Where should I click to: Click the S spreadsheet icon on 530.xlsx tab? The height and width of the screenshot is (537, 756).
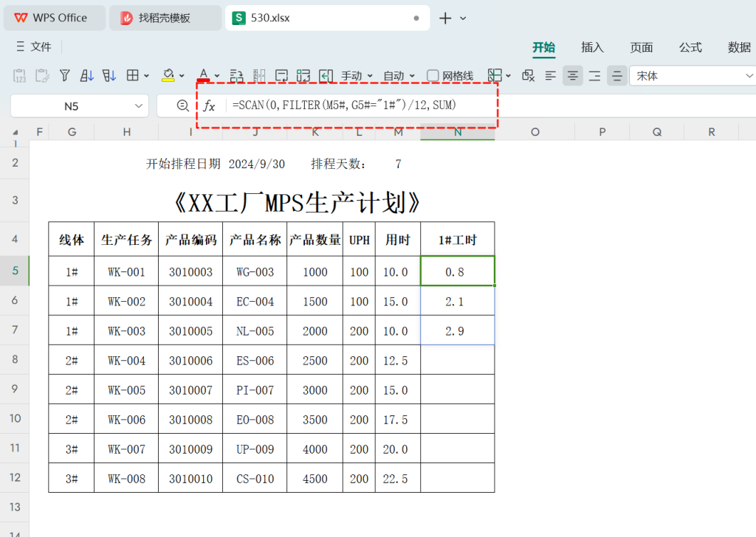(x=238, y=18)
